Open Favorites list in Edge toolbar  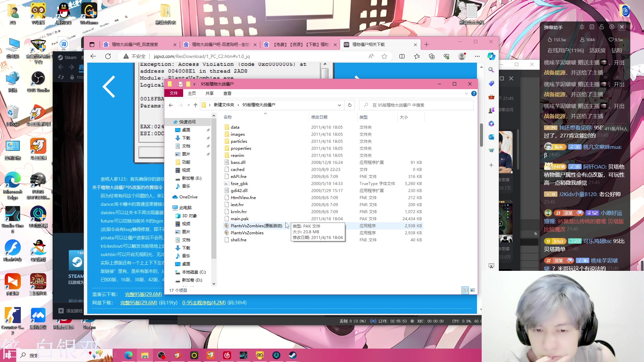417,56
